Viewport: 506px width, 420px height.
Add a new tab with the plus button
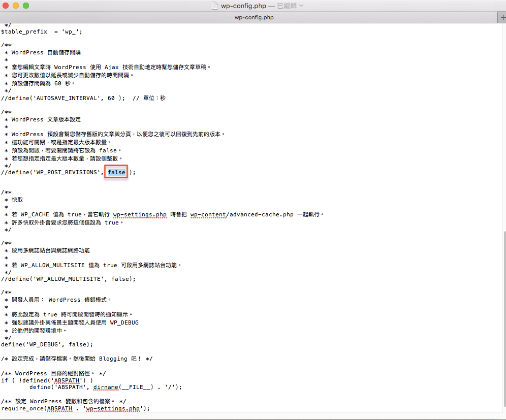click(x=502, y=17)
